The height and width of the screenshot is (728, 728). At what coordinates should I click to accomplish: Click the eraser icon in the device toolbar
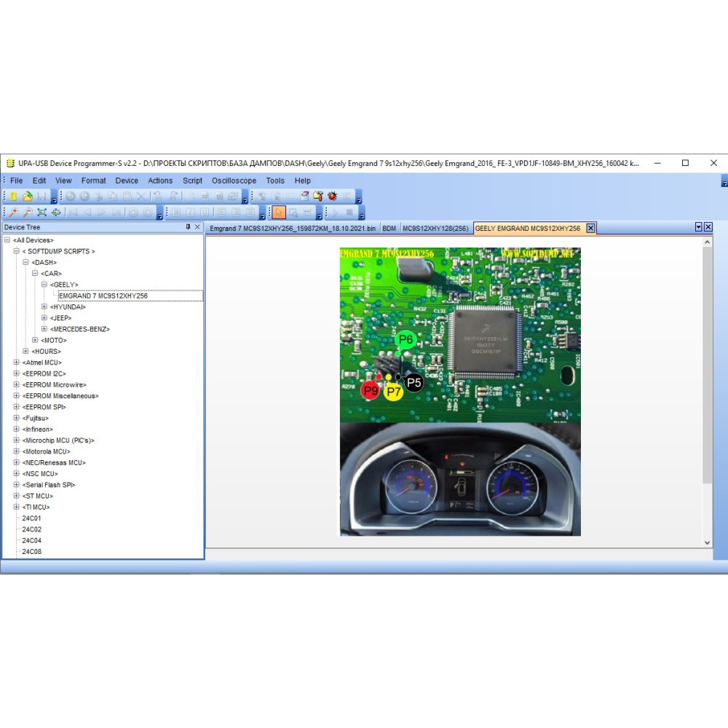(304, 197)
